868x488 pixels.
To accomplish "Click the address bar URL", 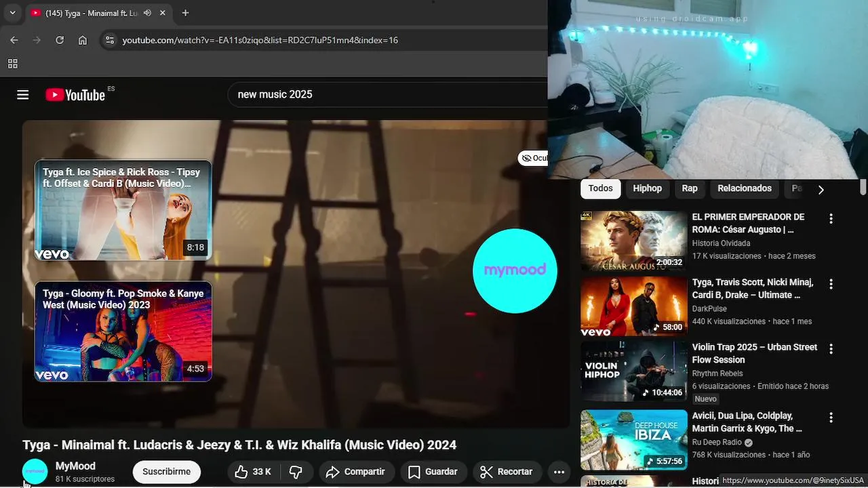I will 260,40.
